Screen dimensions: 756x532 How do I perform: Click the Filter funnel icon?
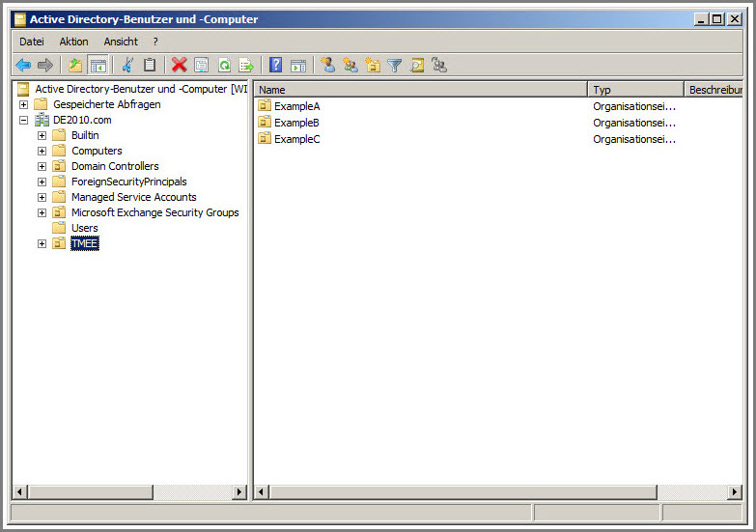point(395,66)
